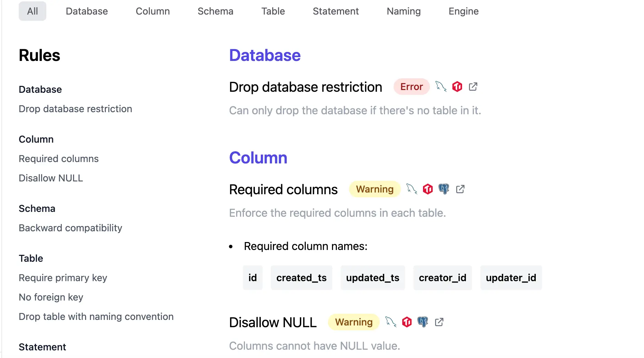
Task: Click PostgreSQL icon beside Disallow NULL
Action: pyautogui.click(x=423, y=322)
